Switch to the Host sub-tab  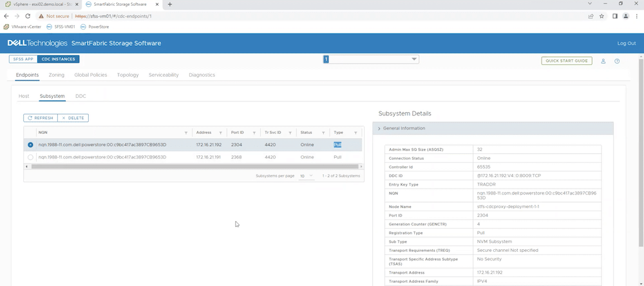click(x=24, y=96)
